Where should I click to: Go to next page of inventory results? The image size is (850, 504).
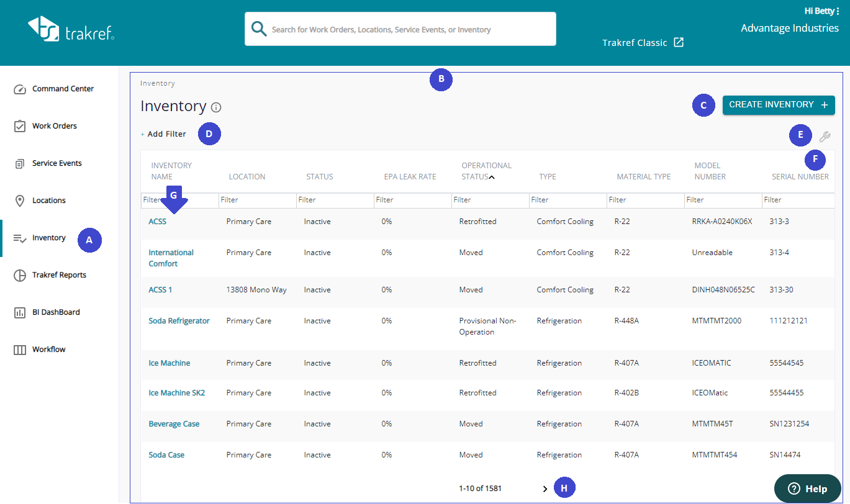pos(545,489)
